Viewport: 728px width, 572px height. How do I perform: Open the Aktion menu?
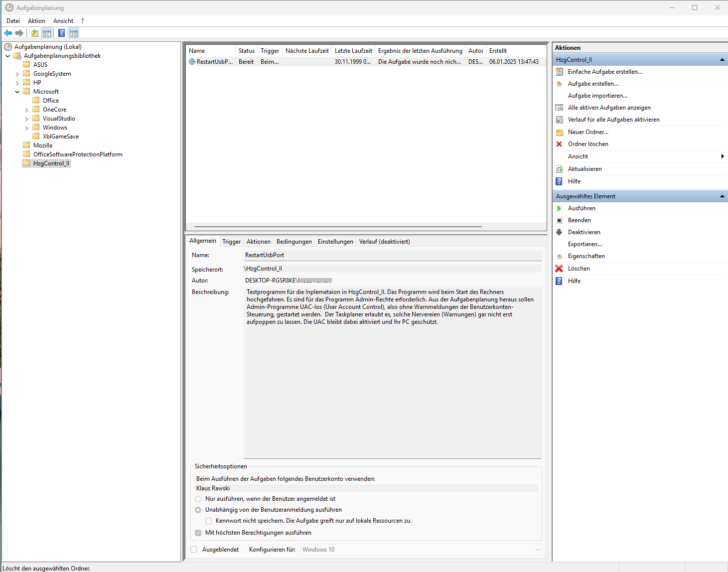(x=36, y=21)
